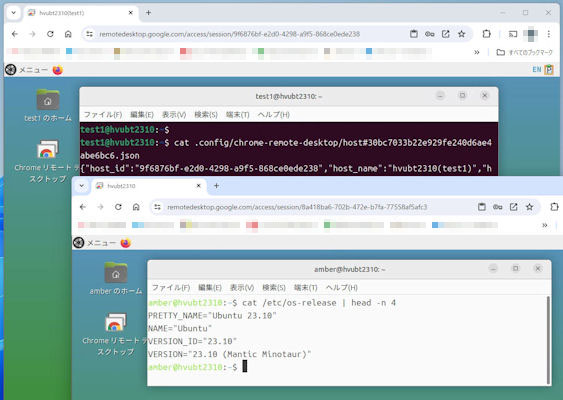Open Chrome three-dot menu in the test1 browser
Viewport: 563px width, 400px height.
click(549, 34)
